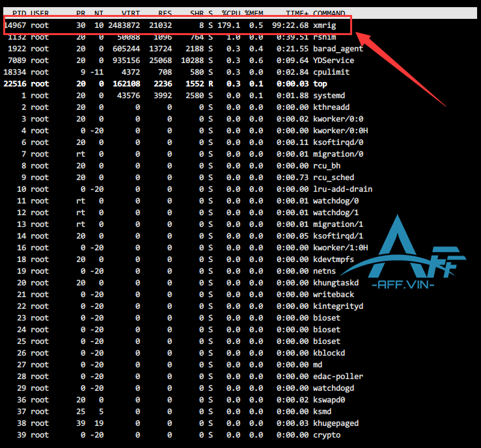Click the 179.1 CPU value for xmrig
Screen dimensions: 481x448
click(229, 25)
